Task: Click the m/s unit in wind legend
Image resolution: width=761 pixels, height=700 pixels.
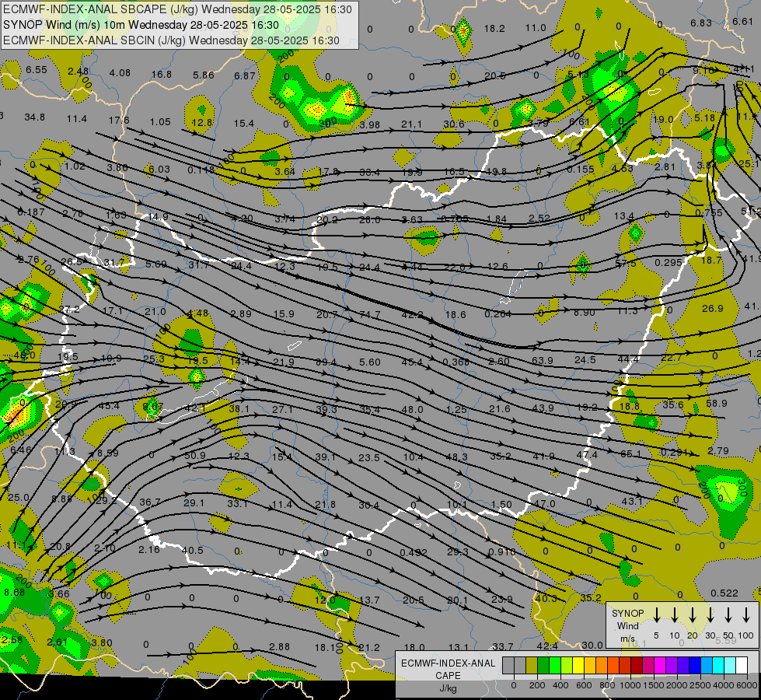Action: tap(627, 639)
